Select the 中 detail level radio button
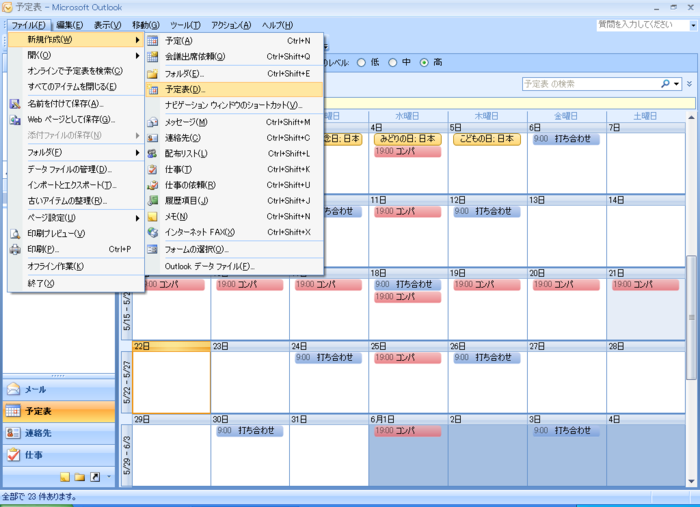Viewport: 700px width, 507px height. [x=392, y=63]
